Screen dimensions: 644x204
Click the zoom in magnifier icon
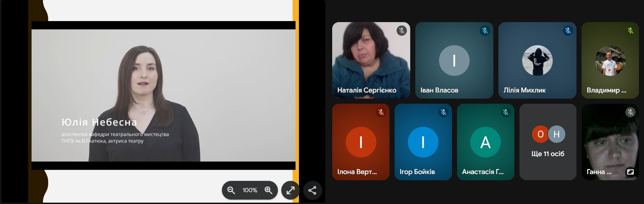tap(268, 190)
